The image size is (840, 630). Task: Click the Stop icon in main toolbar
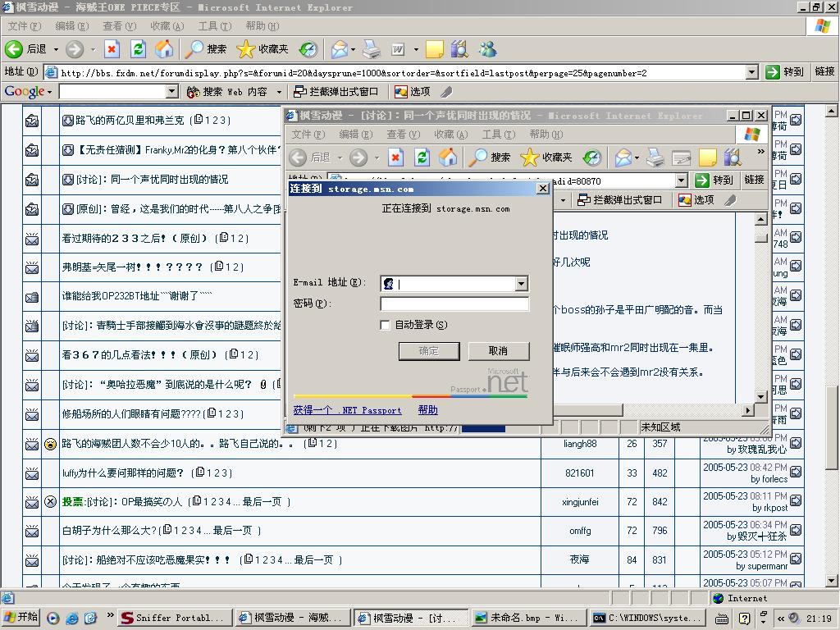pyautogui.click(x=112, y=49)
